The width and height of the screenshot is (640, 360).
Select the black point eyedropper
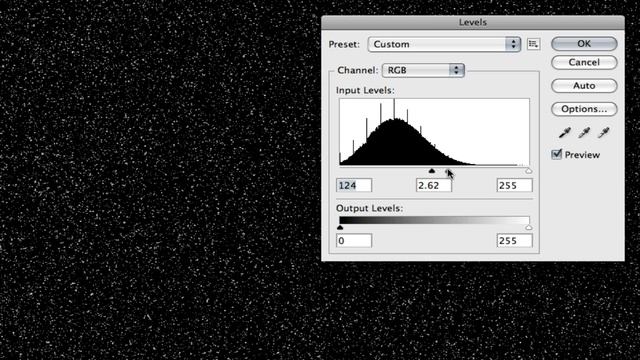pyautogui.click(x=564, y=132)
